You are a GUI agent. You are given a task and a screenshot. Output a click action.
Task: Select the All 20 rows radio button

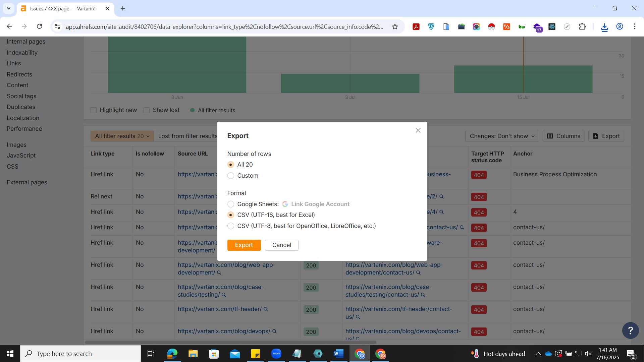point(231,165)
